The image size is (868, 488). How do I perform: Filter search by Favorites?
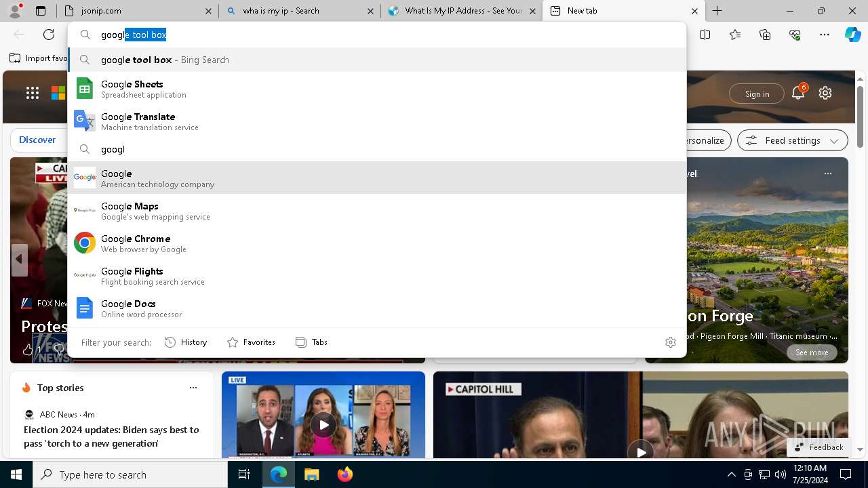[x=251, y=342]
